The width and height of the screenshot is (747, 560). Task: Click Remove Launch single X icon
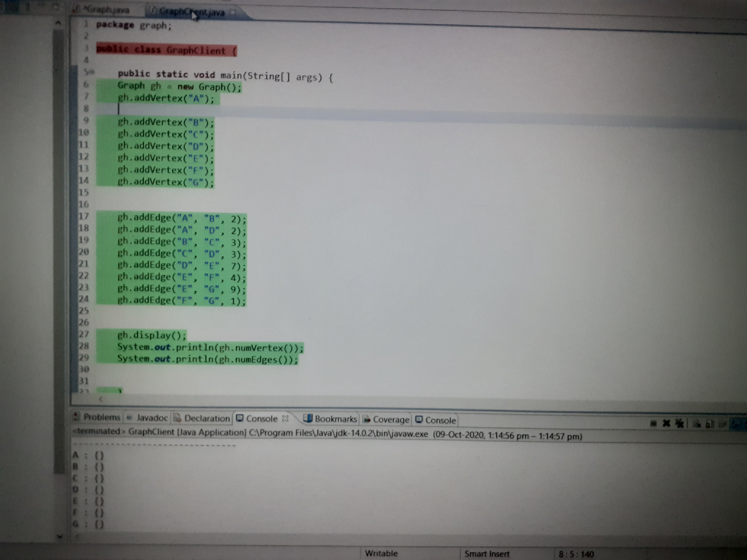point(666,423)
